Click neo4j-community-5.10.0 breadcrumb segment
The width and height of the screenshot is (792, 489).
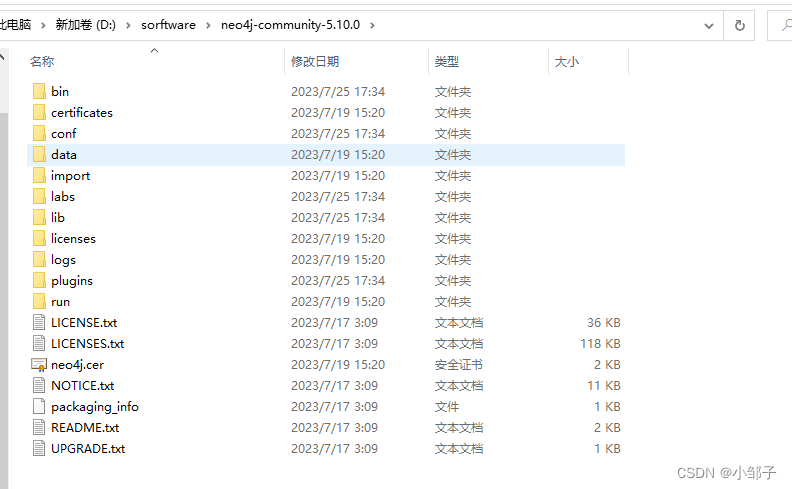pos(290,25)
